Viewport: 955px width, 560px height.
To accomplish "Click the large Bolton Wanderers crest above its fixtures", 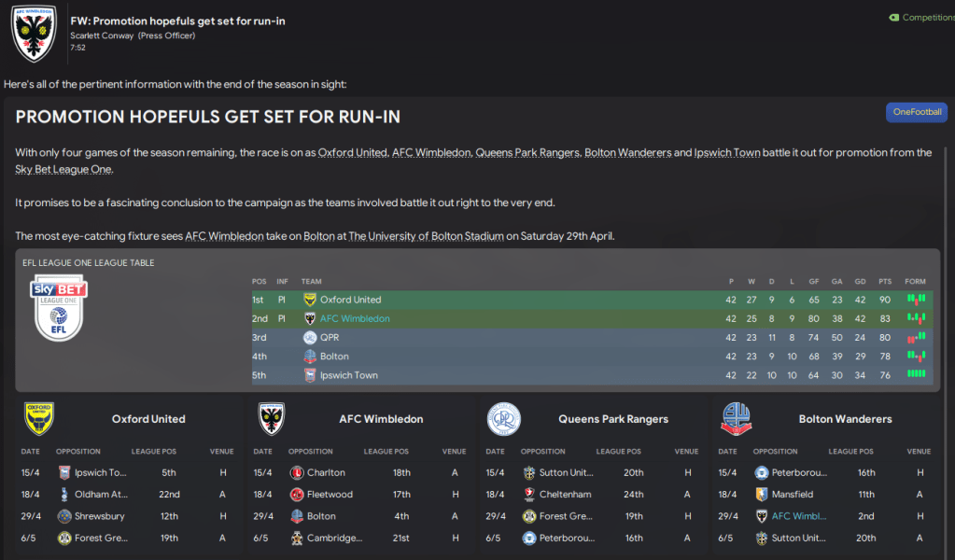I will [x=737, y=419].
